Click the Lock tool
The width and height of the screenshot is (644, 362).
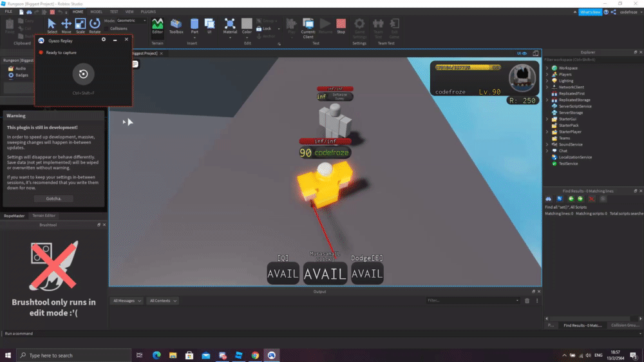click(263, 29)
